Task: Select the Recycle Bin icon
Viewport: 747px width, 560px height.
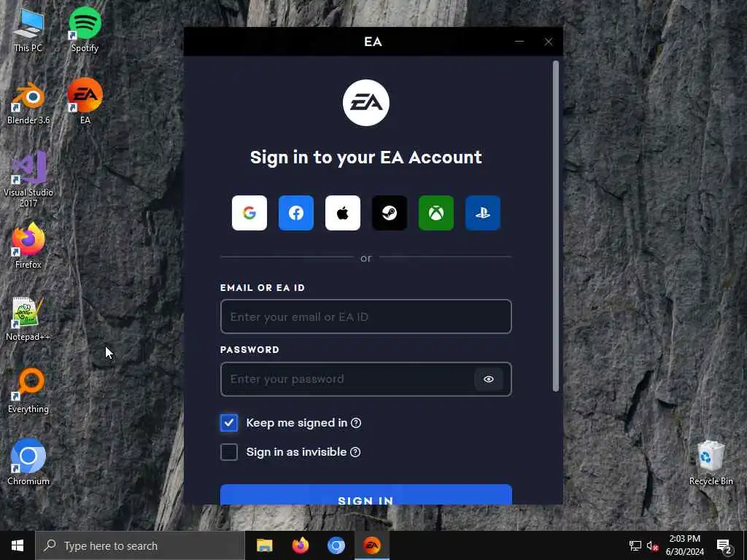Action: pos(711,463)
